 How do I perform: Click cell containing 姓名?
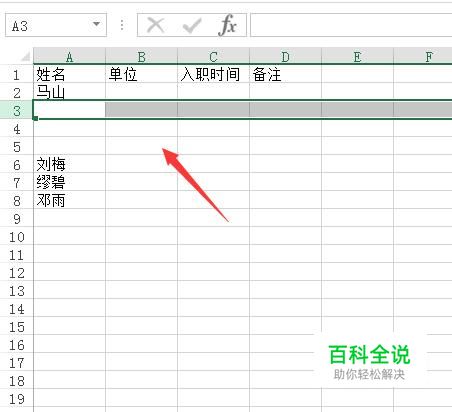[x=69, y=74]
